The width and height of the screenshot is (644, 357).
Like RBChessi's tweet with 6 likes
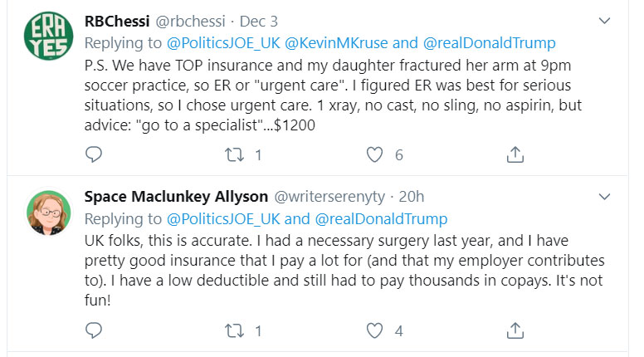(x=376, y=154)
